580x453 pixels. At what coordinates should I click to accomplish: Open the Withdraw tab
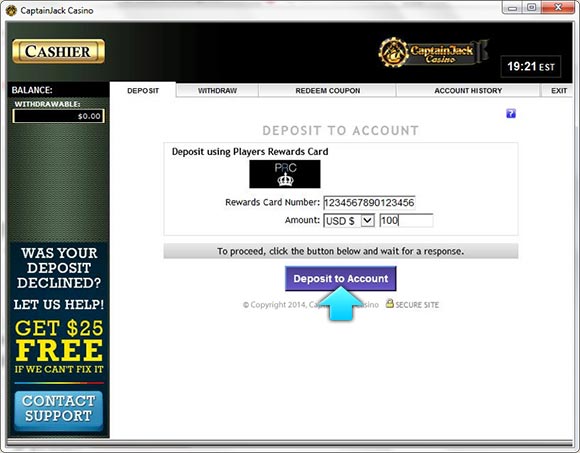point(217,91)
